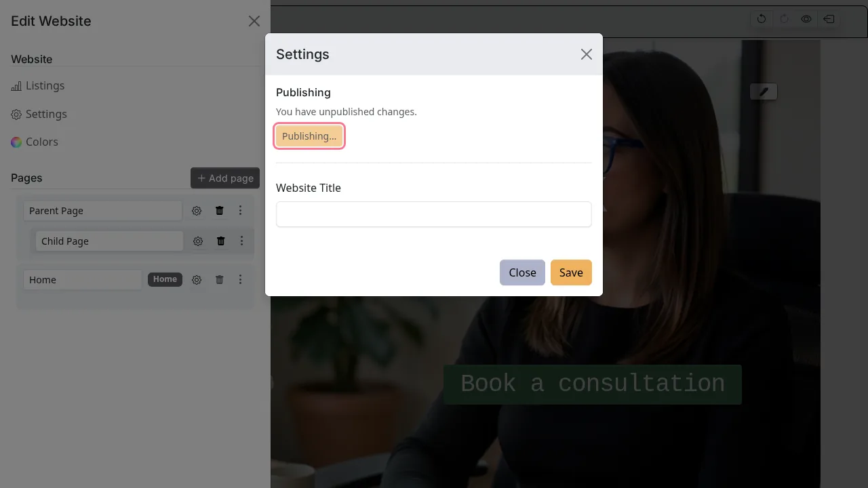Click the "You have unpublished changes." text
Viewport: 868px width, 488px height.
pyautogui.click(x=347, y=112)
